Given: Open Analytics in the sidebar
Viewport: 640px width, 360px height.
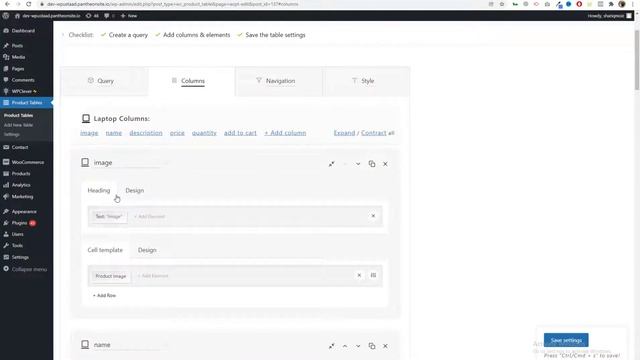Looking at the screenshot, I should click(x=21, y=185).
